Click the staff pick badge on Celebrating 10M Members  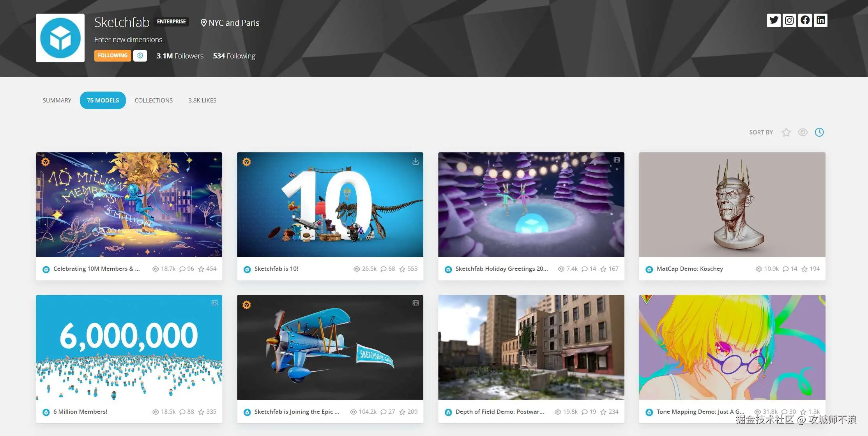pos(46,162)
